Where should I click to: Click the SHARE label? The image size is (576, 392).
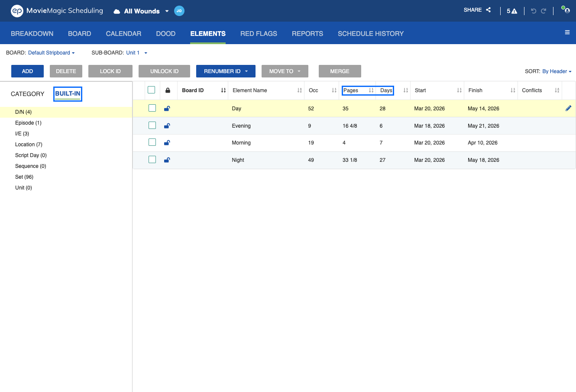click(x=472, y=10)
